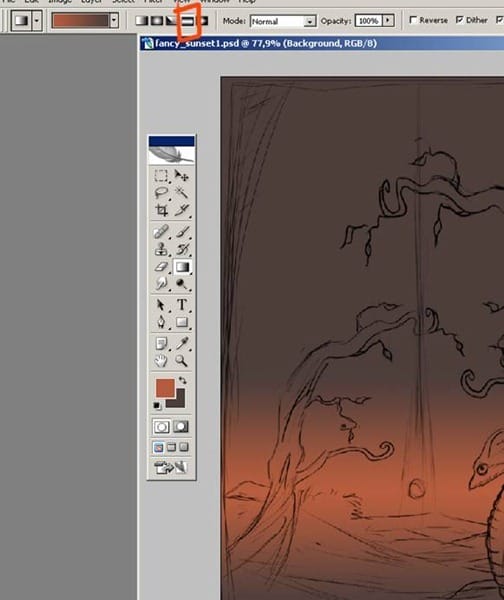
Task: Reset to default black and white colors
Action: pyautogui.click(x=157, y=406)
